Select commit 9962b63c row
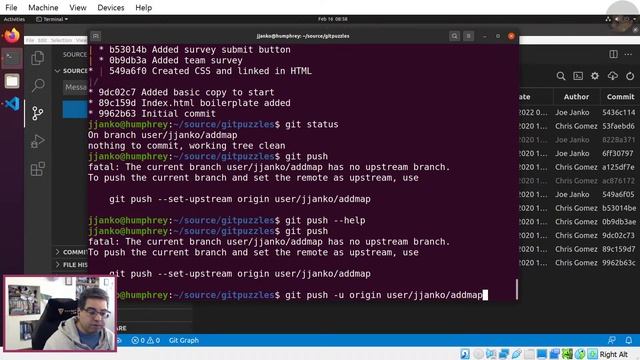The width and height of the screenshot is (640, 360). [579, 262]
